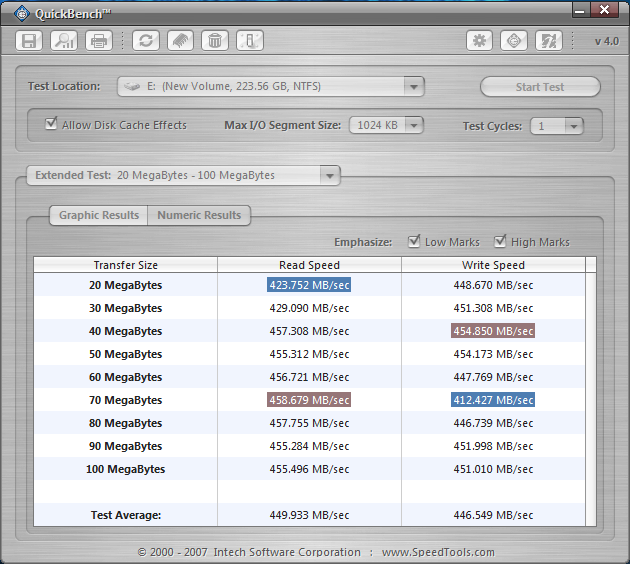This screenshot has width=630, height=564.
Task: Expand the Max I/O Segment Size dropdown
Action: click(413, 126)
